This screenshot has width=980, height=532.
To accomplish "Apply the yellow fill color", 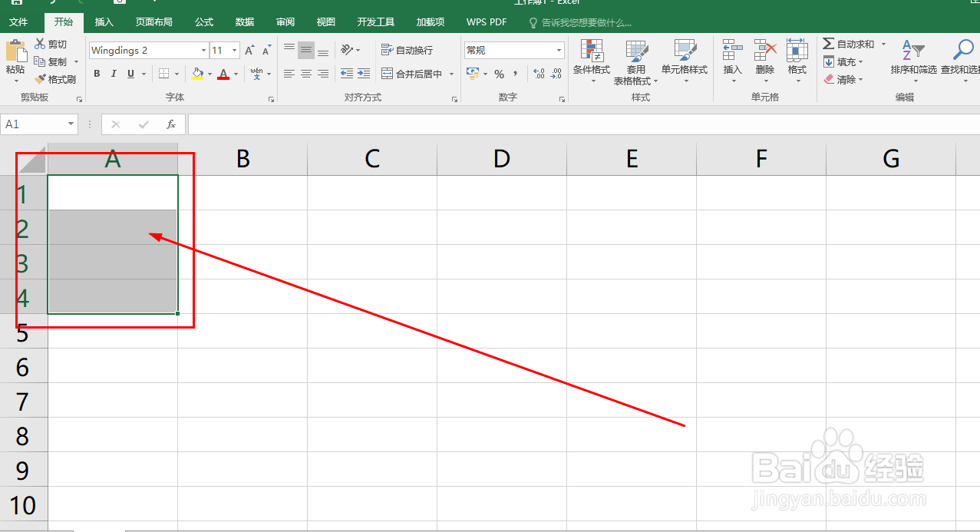I will click(x=198, y=74).
